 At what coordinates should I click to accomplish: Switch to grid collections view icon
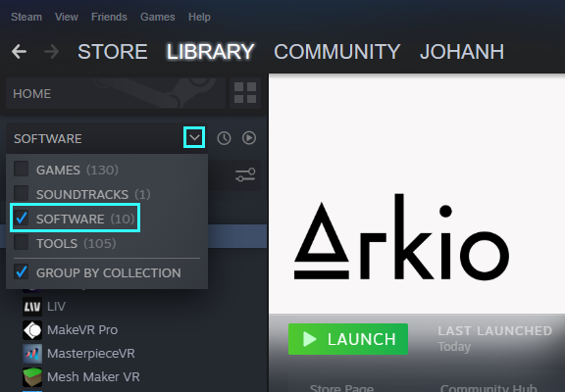(245, 93)
